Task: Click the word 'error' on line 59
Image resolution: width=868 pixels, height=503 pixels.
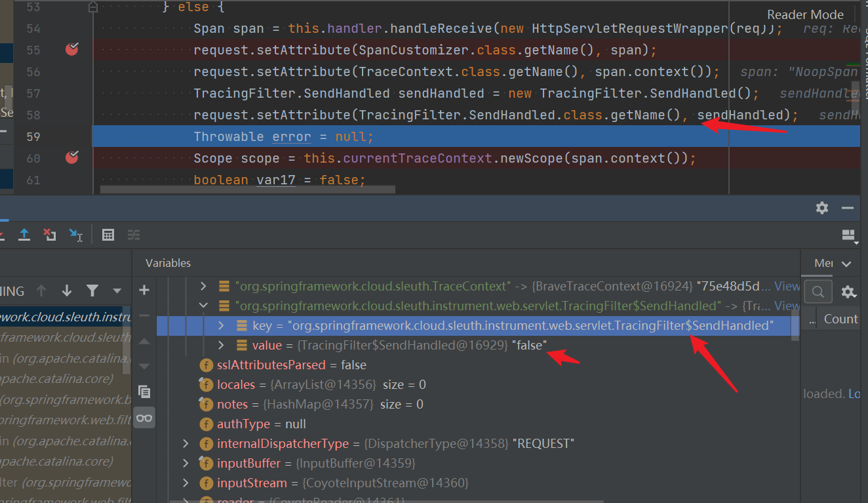Action: click(x=292, y=136)
